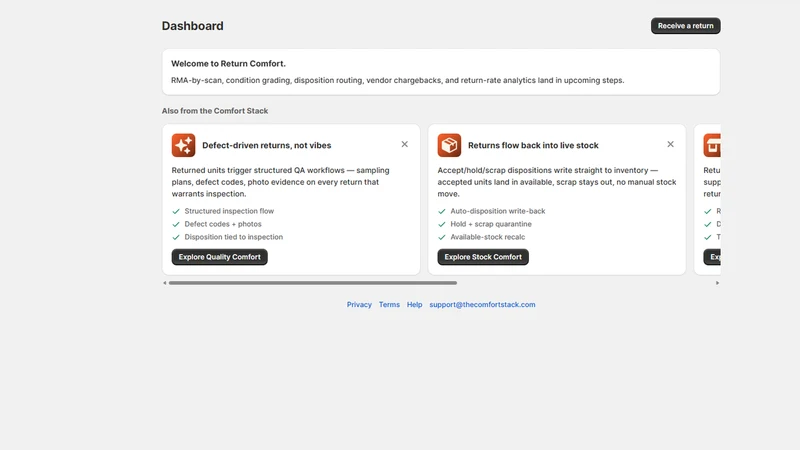Viewport: 800px width, 450px height.
Task: Click the right arrow of the cards scrollbar
Action: 717,283
